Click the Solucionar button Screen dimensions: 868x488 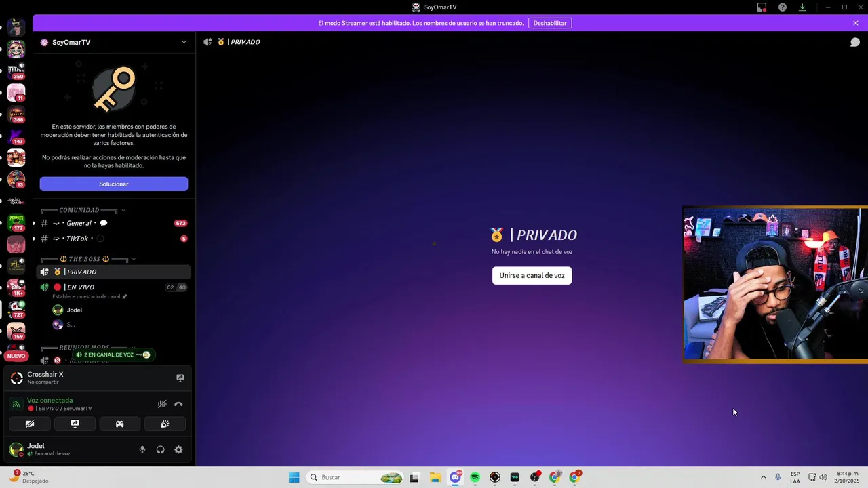click(x=114, y=184)
